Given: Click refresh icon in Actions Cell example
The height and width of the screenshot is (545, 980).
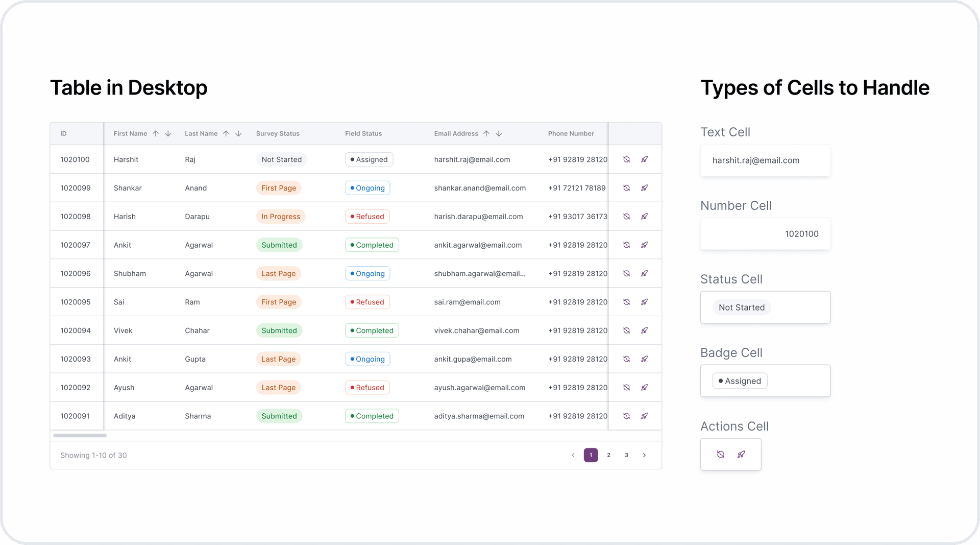Looking at the screenshot, I should (721, 455).
